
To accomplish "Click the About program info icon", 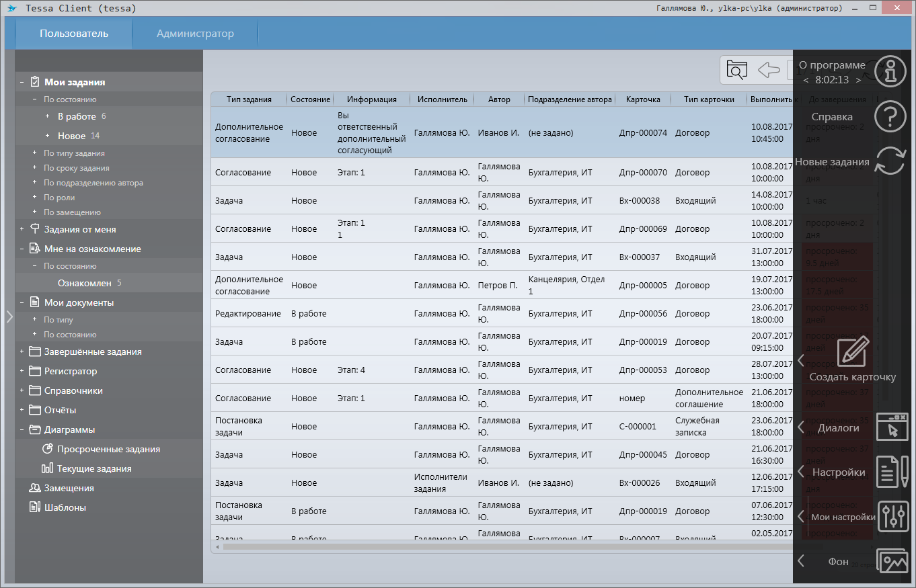I will coord(890,71).
